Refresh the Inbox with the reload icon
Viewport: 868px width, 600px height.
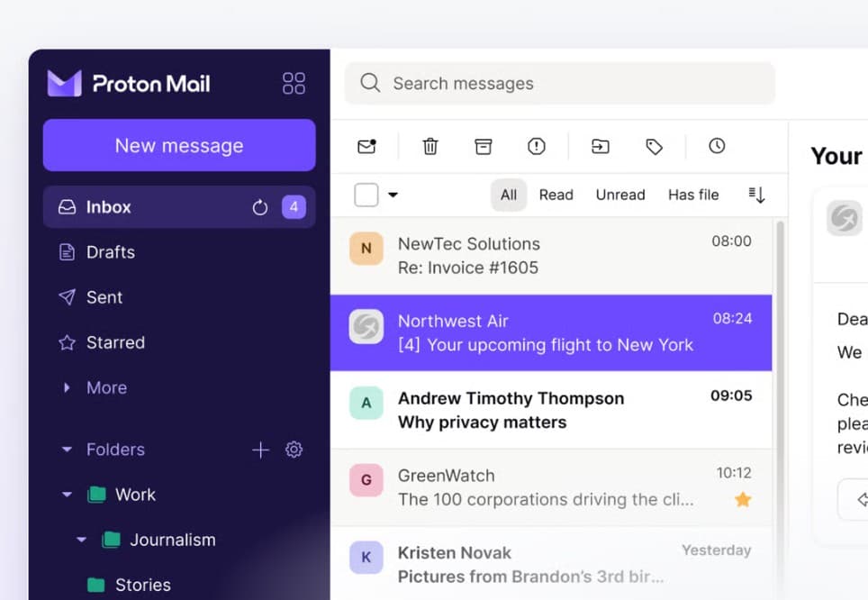(x=259, y=207)
